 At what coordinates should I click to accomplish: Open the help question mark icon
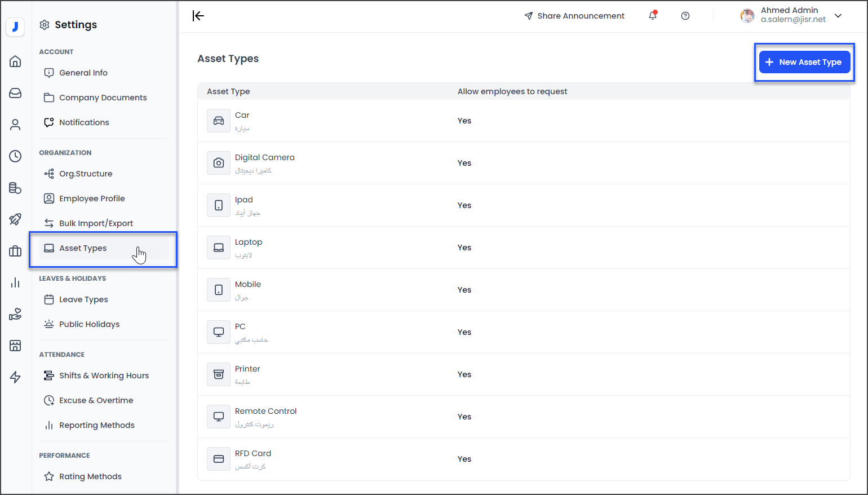685,16
